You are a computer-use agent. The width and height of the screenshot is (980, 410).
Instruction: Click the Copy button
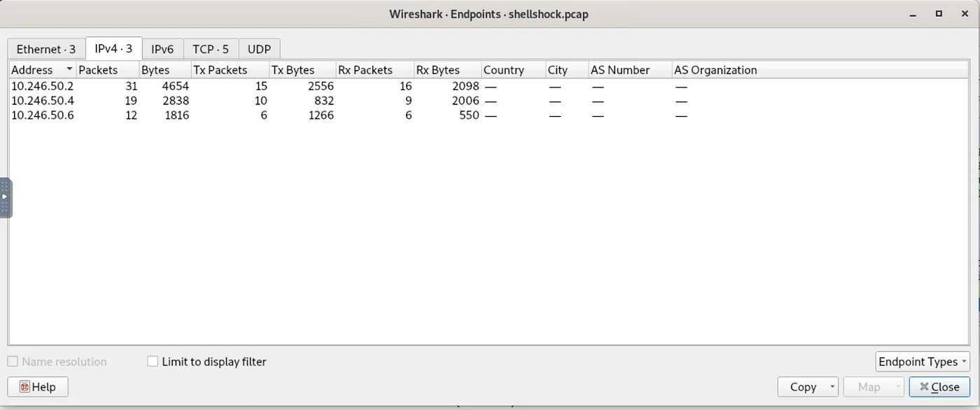click(x=802, y=387)
